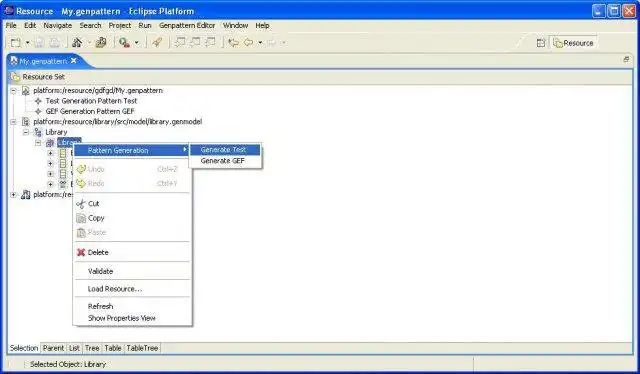This screenshot has width=640, height=374.
Task: Open the Window menu
Action: [236, 25]
